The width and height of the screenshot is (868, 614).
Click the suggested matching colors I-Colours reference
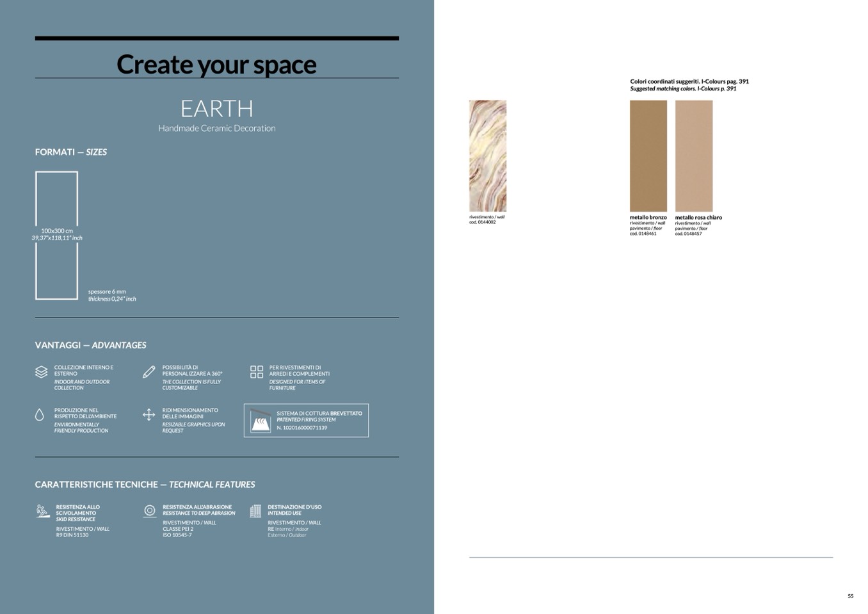pos(689,85)
